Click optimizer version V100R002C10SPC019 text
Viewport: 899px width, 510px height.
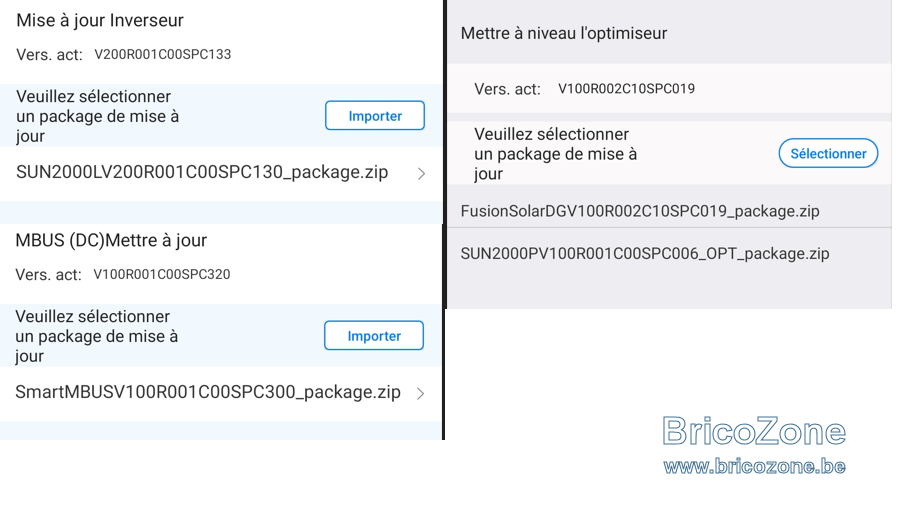click(626, 89)
